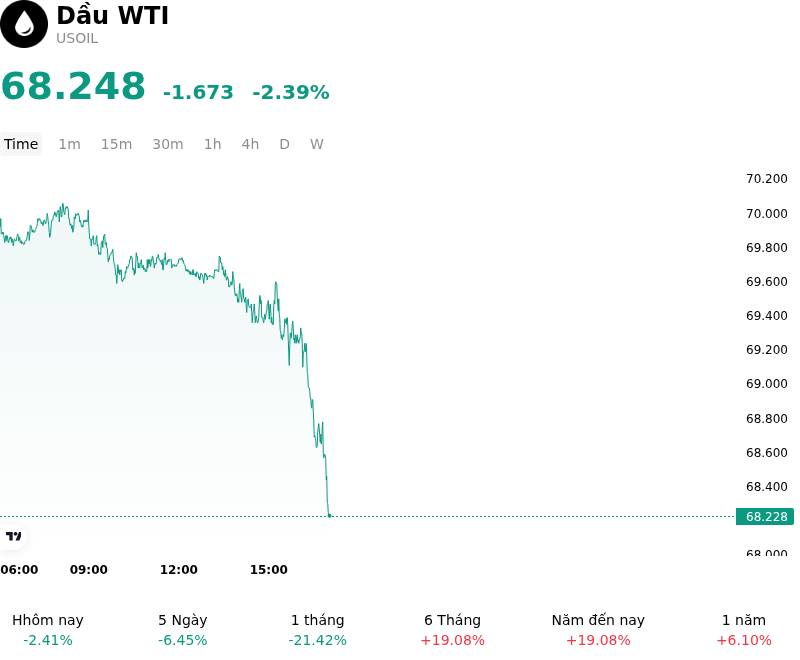The height and width of the screenshot is (660, 800).
Task: Select the 30m interval tab
Action: 168,144
